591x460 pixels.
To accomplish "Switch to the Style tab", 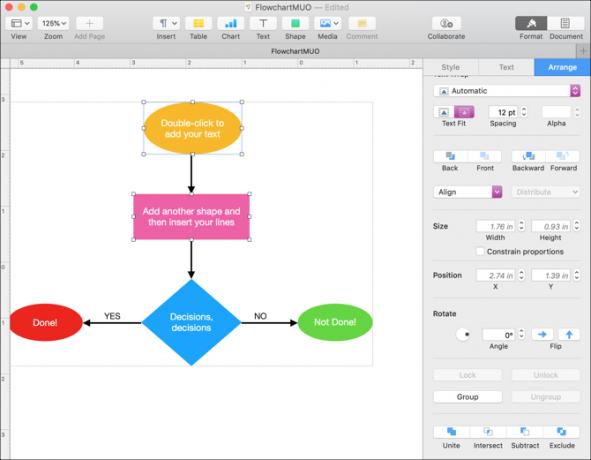I will click(450, 67).
